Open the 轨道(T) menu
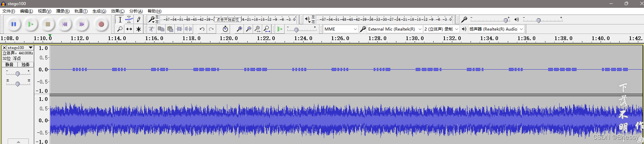This screenshot has width=644, height=144. point(81,11)
